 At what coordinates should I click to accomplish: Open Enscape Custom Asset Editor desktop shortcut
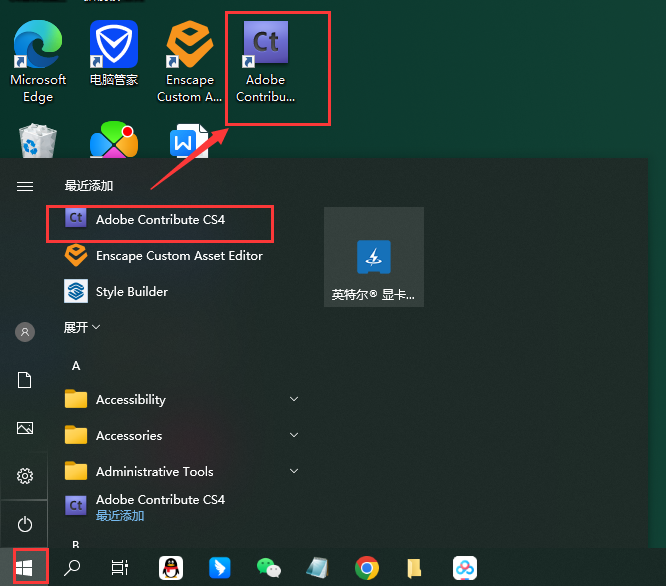tap(189, 61)
